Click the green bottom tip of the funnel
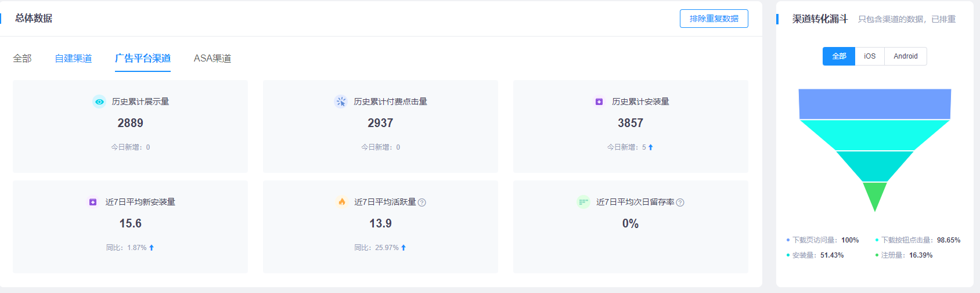Screen dimensions: 980x293 [x=875, y=194]
